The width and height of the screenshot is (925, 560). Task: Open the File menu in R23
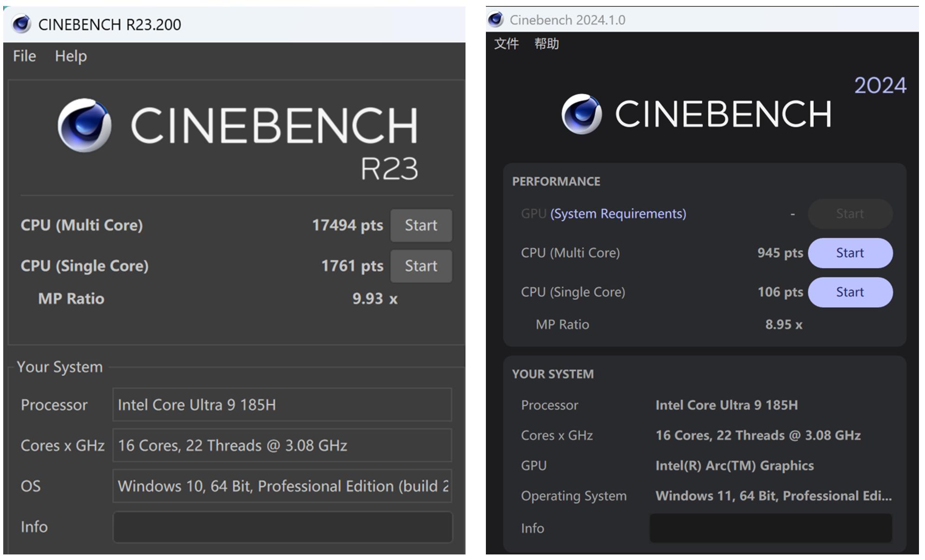(24, 56)
